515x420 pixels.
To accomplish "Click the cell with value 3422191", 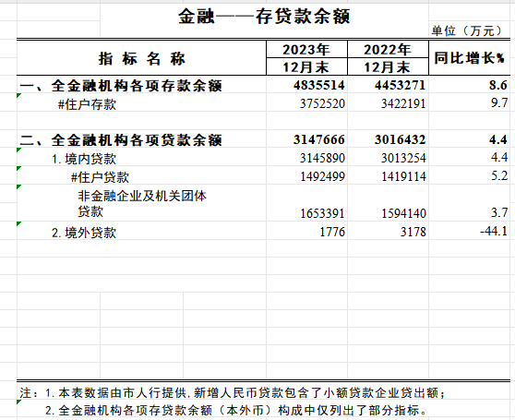I will (x=388, y=103).
